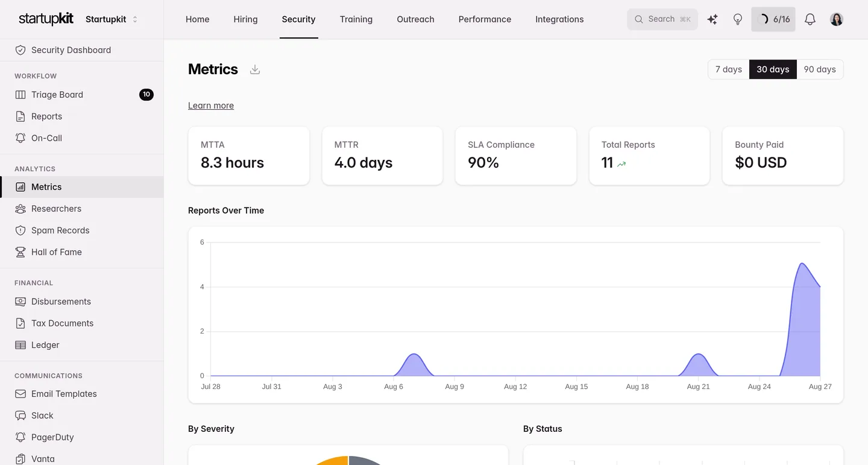Switch to the Integrations tab
This screenshot has width=868, height=465.
[x=559, y=19]
